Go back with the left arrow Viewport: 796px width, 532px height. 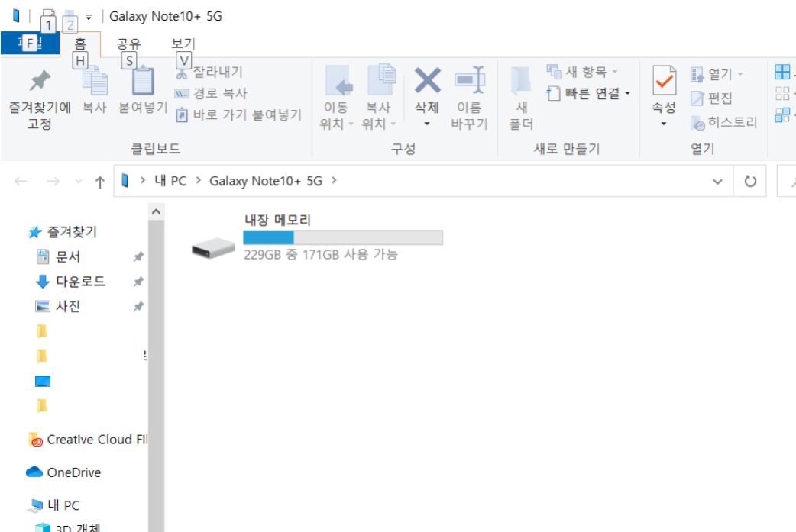click(x=21, y=181)
